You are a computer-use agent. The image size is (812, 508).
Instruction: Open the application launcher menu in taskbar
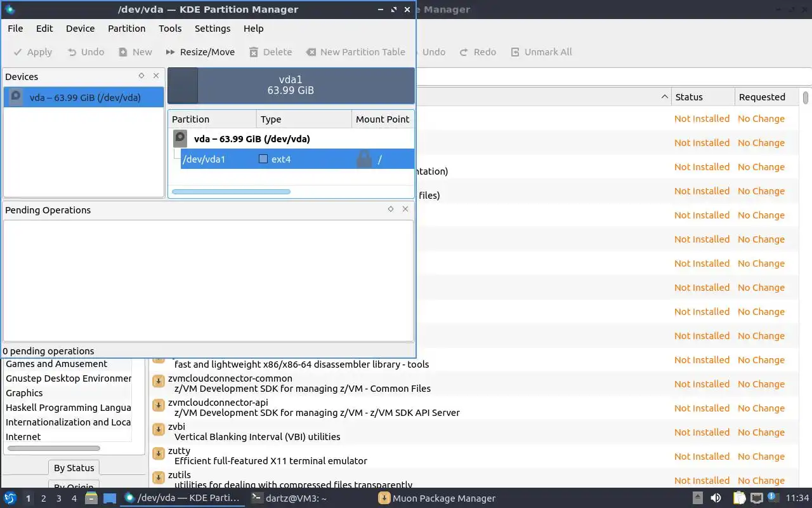(x=10, y=498)
